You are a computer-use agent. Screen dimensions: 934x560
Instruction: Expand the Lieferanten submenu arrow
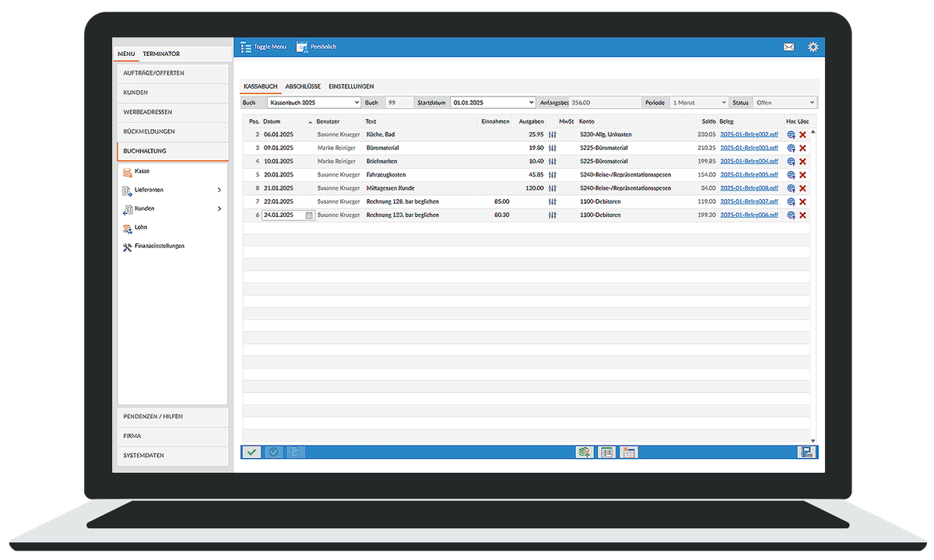(x=219, y=190)
